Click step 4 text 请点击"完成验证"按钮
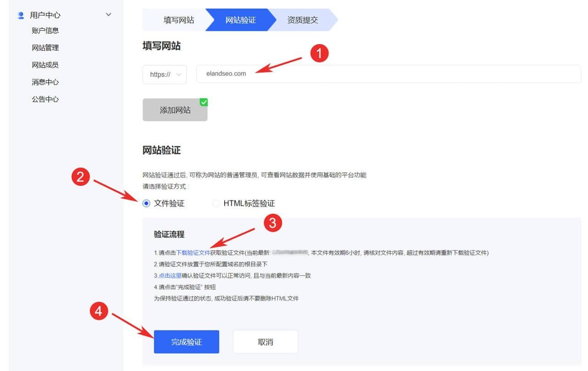Viewport: 588px width, 371px height. pyautogui.click(x=185, y=287)
